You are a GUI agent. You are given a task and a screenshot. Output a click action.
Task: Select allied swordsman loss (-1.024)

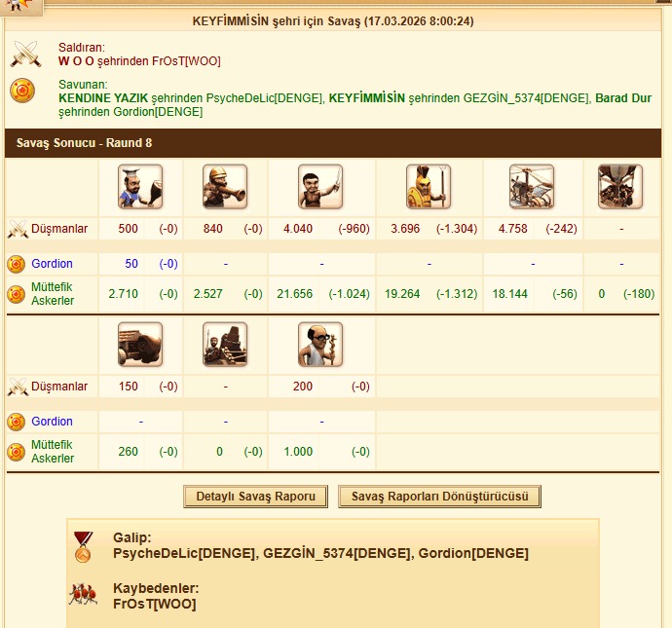(350, 294)
